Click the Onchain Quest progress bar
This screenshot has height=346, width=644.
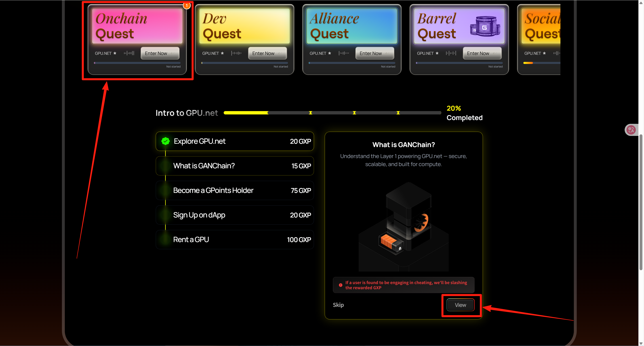click(x=137, y=63)
